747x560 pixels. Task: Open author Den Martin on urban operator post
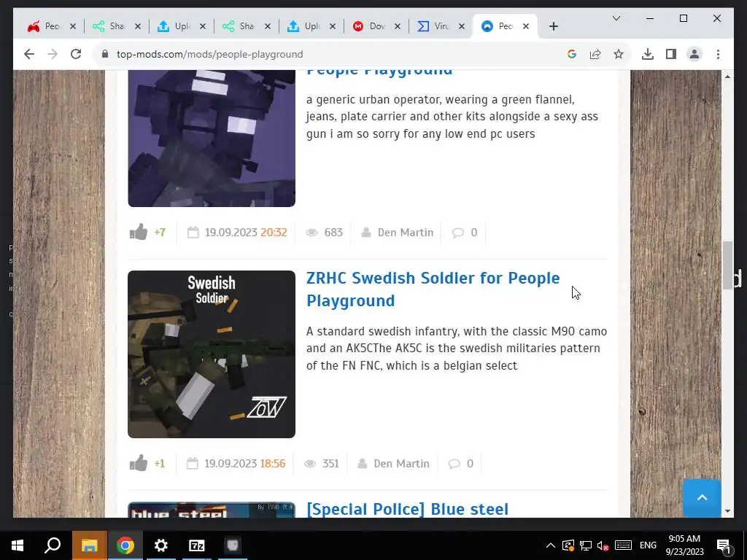406,233
